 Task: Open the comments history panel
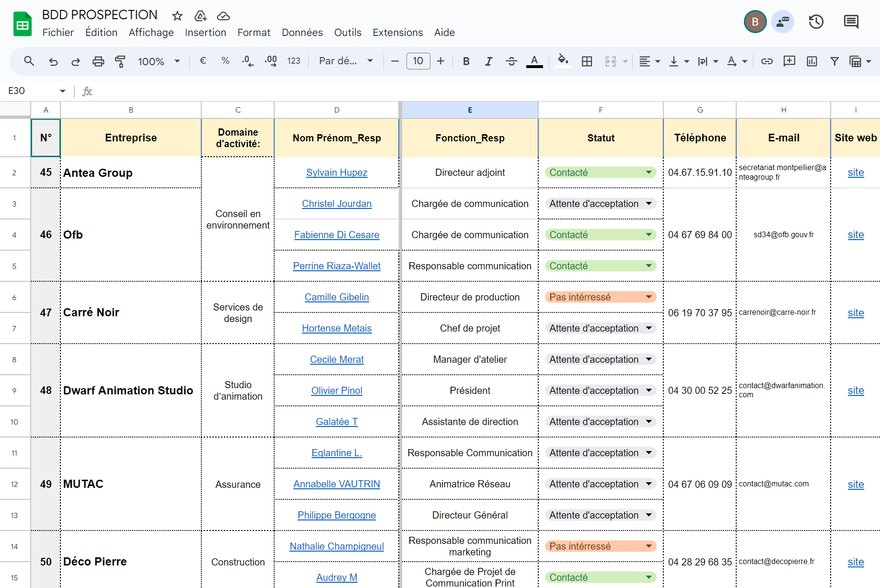[851, 22]
